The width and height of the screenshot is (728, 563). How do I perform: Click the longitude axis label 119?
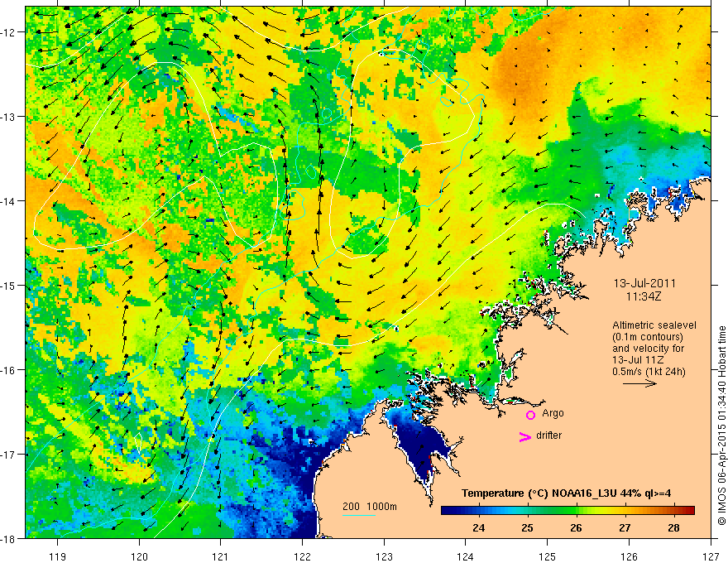[x=58, y=556]
